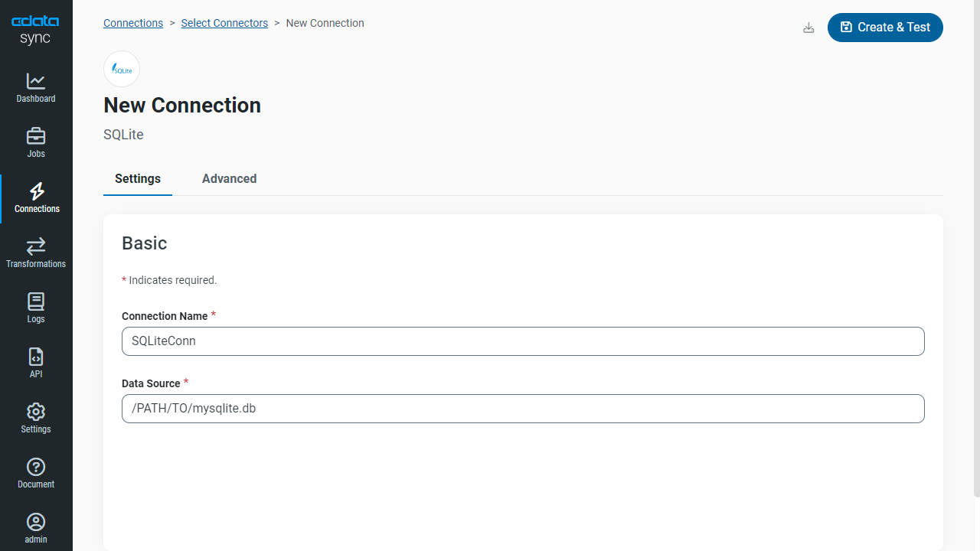Switch to the Advanced tab

click(229, 179)
